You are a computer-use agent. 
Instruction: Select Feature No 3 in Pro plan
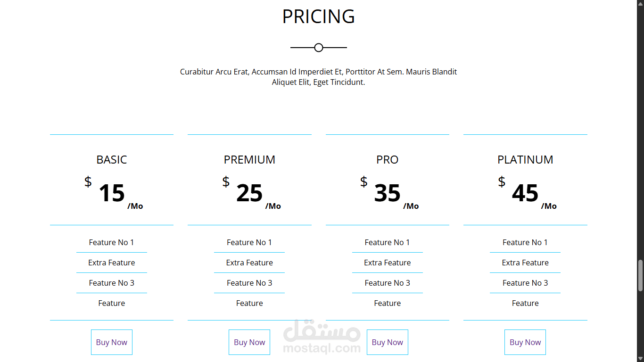388,283
